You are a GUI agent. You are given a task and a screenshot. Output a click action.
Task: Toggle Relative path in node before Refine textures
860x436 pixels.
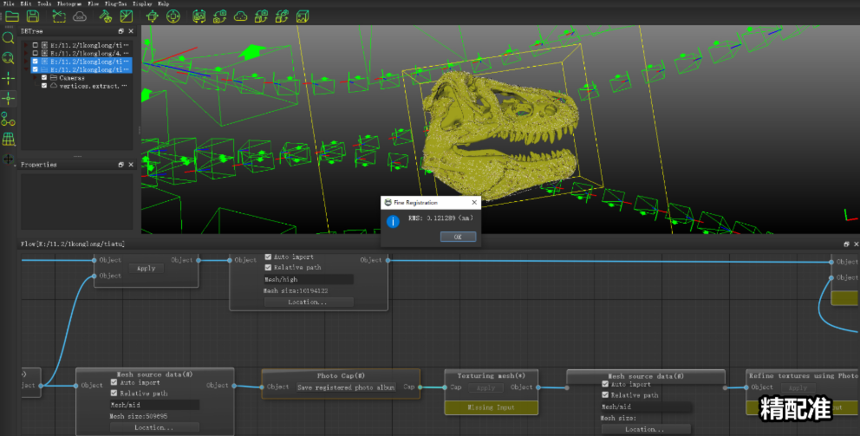[605, 395]
